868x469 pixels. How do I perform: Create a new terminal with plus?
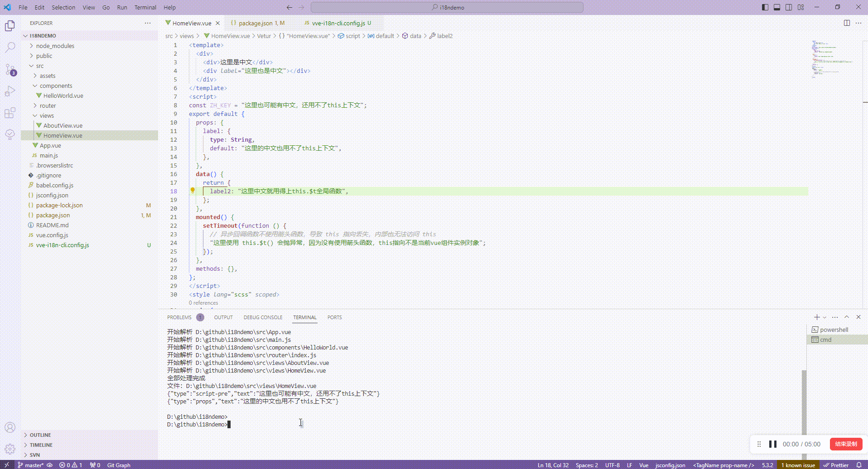click(817, 317)
